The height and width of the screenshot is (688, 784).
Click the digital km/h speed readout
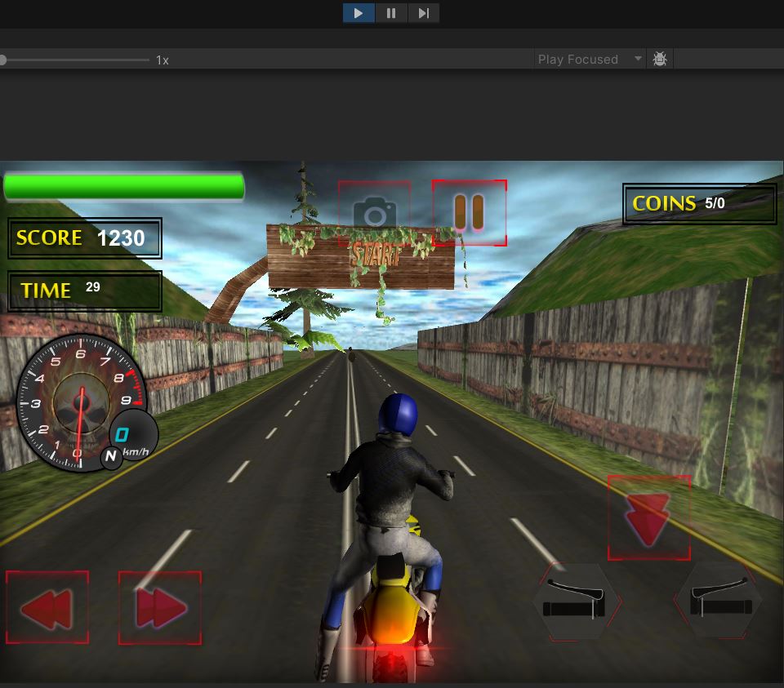(x=123, y=434)
